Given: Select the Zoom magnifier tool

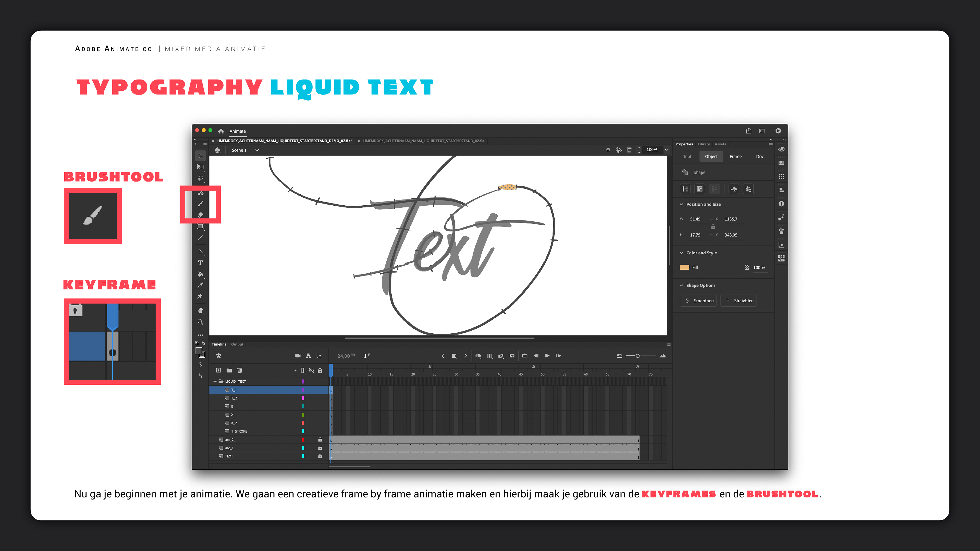Looking at the screenshot, I should coord(201,322).
